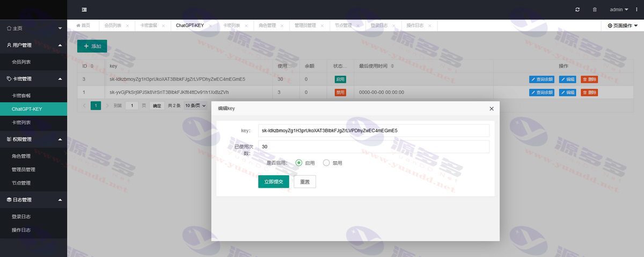Click the refresh icon in the header
The height and width of the screenshot is (257, 644).
(577, 10)
